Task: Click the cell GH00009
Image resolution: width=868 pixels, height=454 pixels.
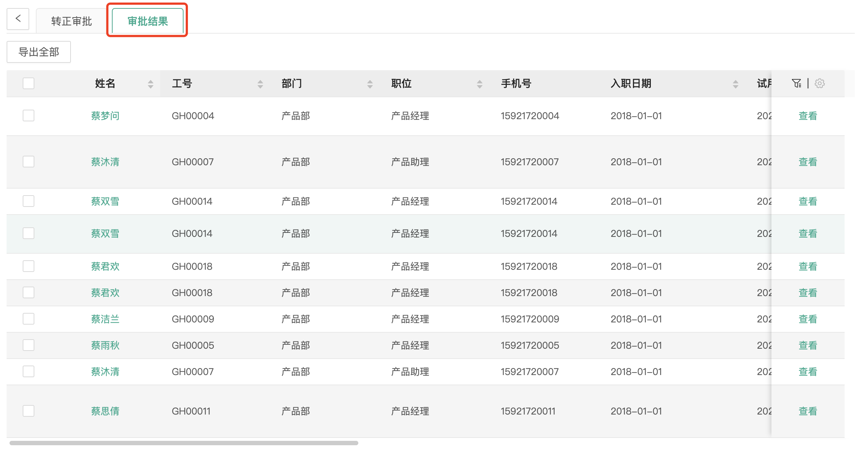Action: tap(193, 319)
